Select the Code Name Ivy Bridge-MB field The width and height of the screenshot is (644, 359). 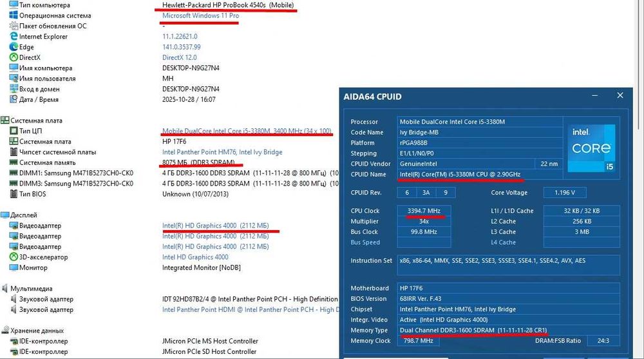(x=480, y=132)
